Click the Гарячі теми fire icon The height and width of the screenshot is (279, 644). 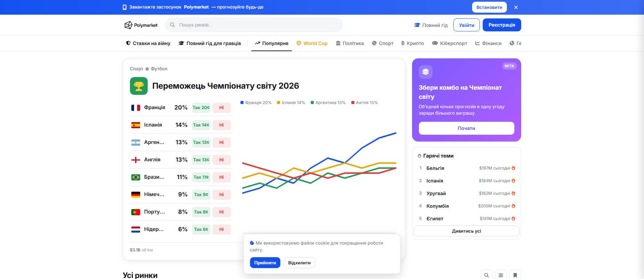(420, 156)
